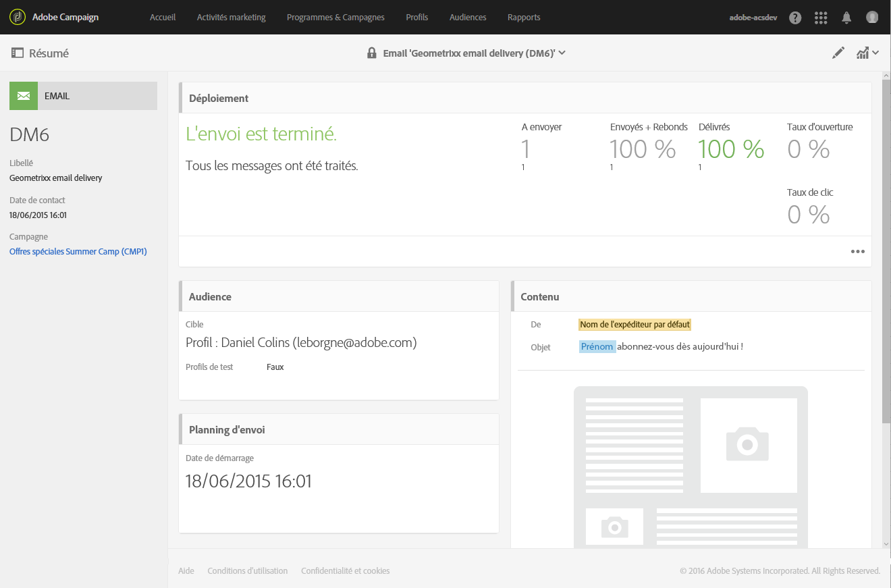
Task: Click the EMAIL channel label button
Action: [98, 96]
